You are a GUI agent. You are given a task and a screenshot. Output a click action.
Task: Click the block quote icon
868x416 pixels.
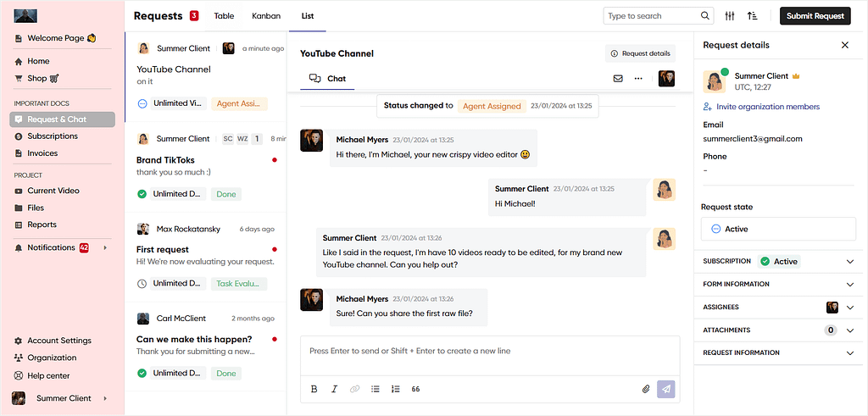(x=415, y=389)
